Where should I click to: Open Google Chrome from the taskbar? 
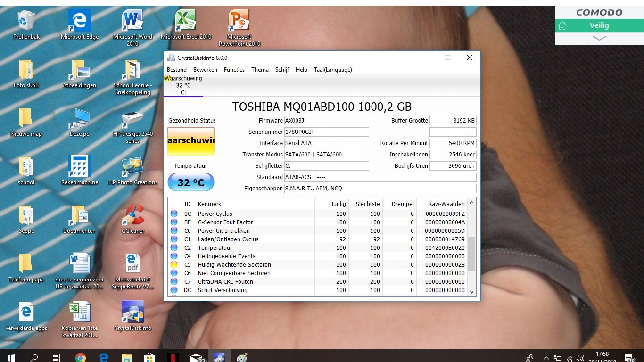81,357
